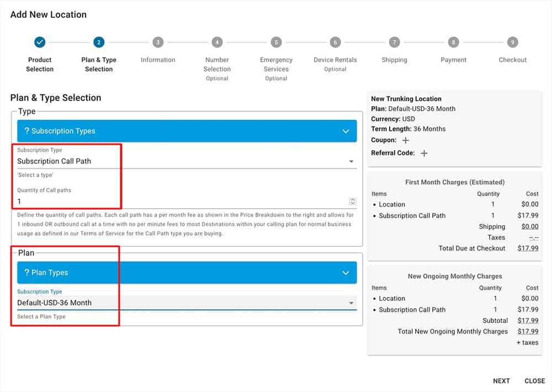Open the Subscription Call Path dropdown
This screenshot has height=392, width=552.
point(351,162)
